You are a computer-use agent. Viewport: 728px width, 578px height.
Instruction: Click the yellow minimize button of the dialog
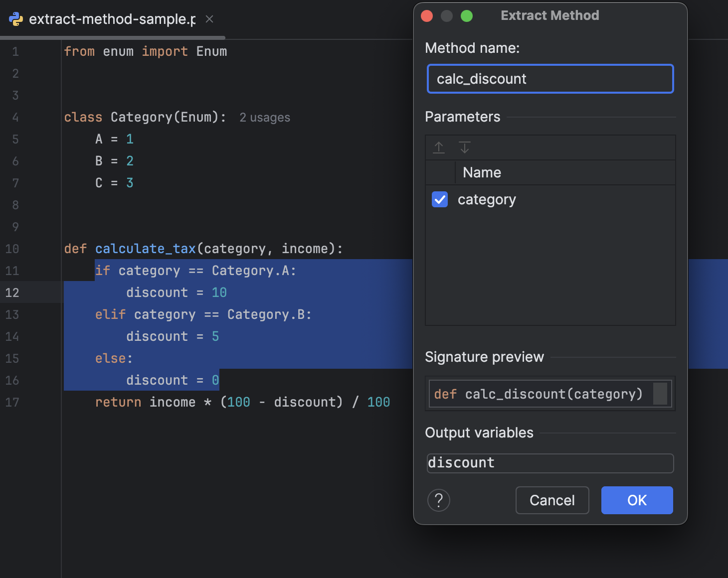click(x=447, y=15)
